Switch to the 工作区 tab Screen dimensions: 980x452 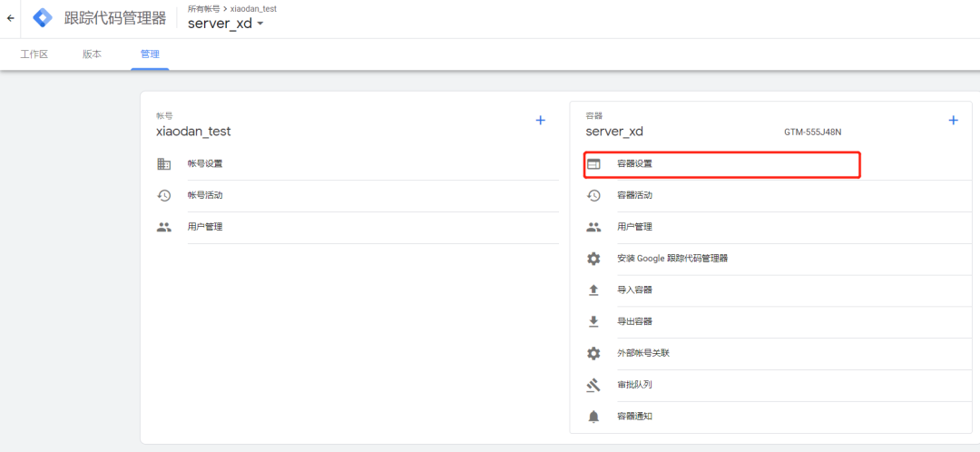coord(34,54)
